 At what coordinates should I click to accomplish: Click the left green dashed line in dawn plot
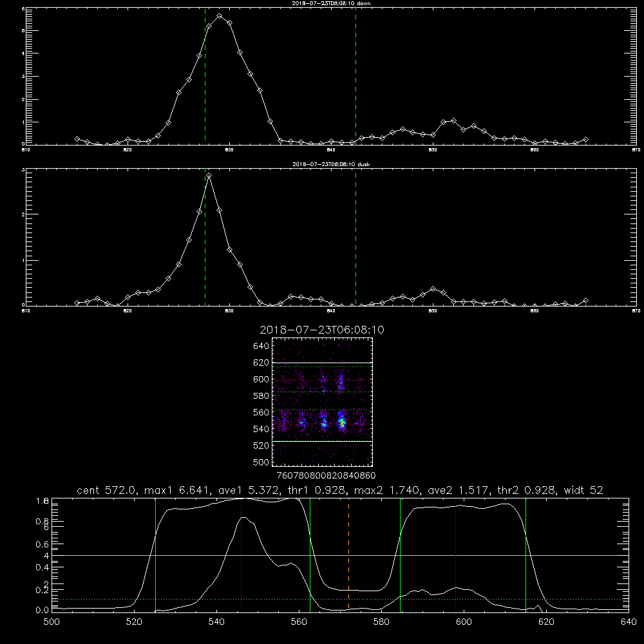coord(205,76)
